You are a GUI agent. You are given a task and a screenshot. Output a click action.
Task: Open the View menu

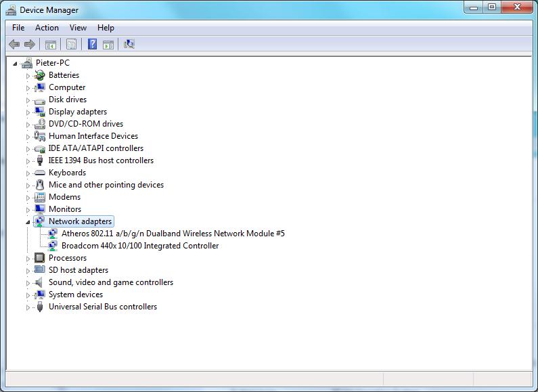[x=78, y=28]
